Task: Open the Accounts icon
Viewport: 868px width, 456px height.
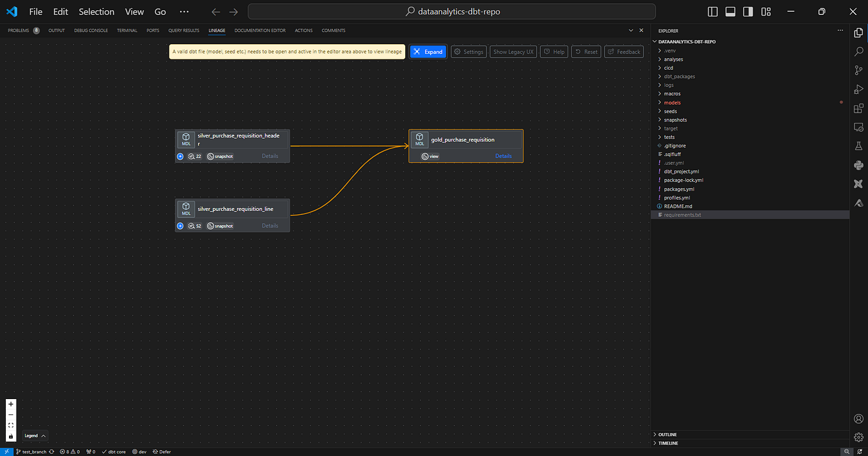Action: (x=858, y=419)
